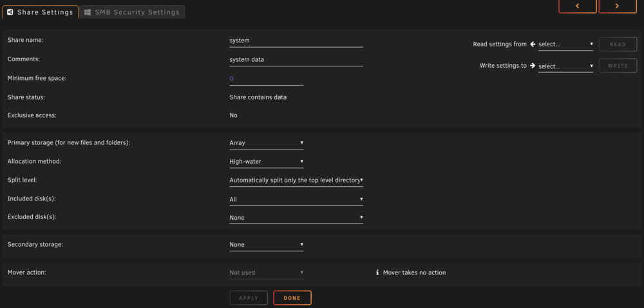644x308 pixels.
Task: Click the DONE button
Action: point(292,298)
